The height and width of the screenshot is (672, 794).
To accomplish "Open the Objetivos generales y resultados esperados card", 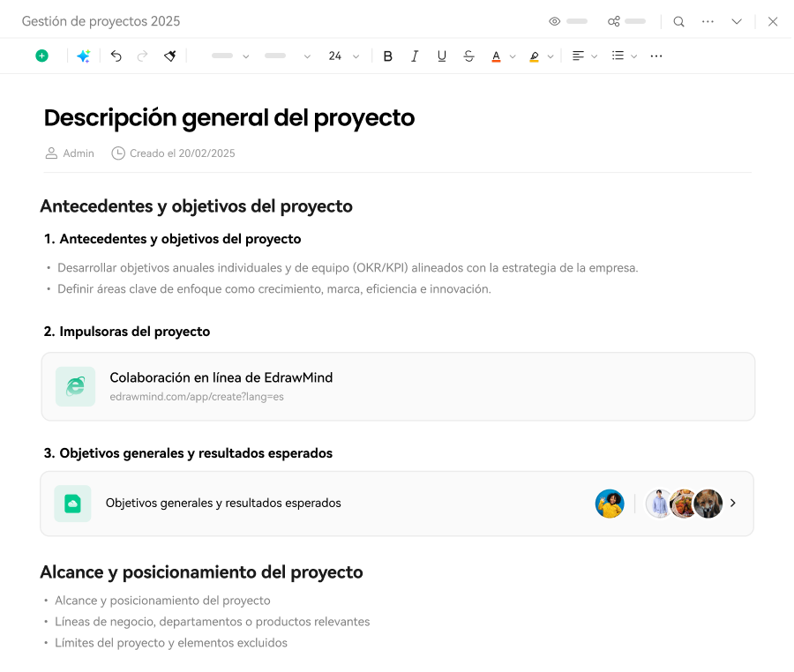I will coord(397,504).
